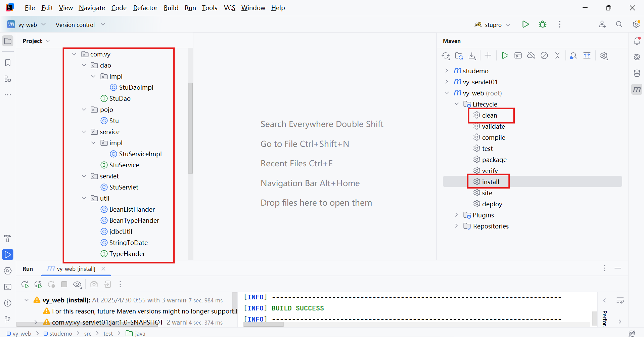The width and height of the screenshot is (644, 337).
Task: Open the Navigate menu
Action: click(x=92, y=8)
